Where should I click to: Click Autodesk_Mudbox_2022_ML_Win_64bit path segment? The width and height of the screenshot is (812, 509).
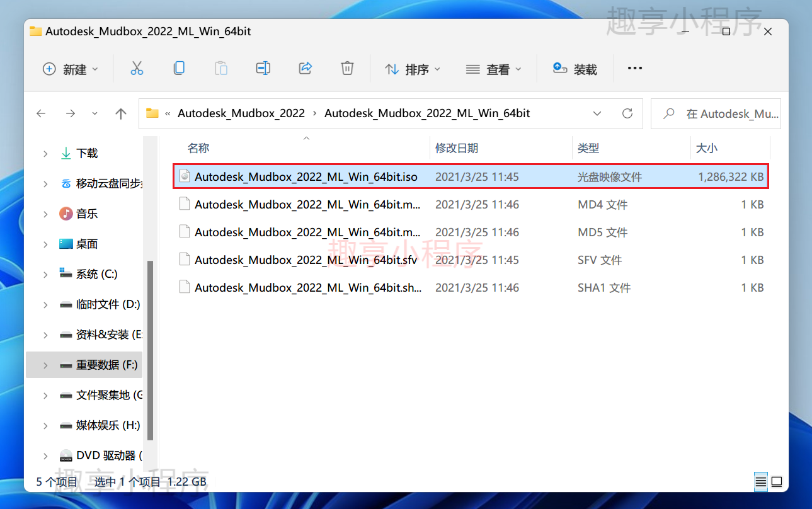click(427, 113)
